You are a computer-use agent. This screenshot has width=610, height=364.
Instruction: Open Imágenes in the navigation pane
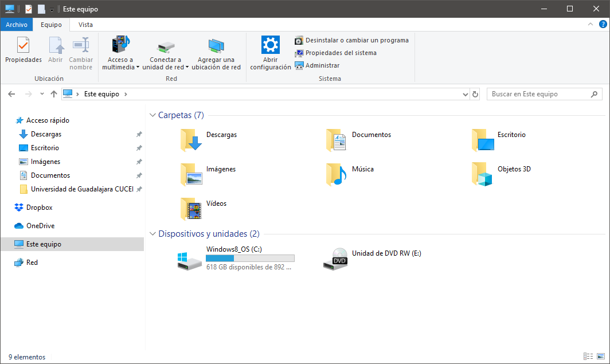(x=45, y=162)
